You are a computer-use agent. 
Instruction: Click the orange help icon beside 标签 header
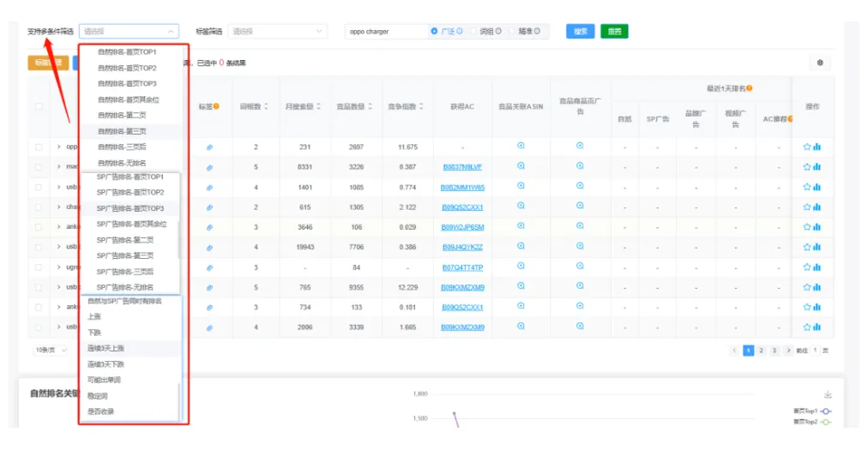[x=216, y=106]
